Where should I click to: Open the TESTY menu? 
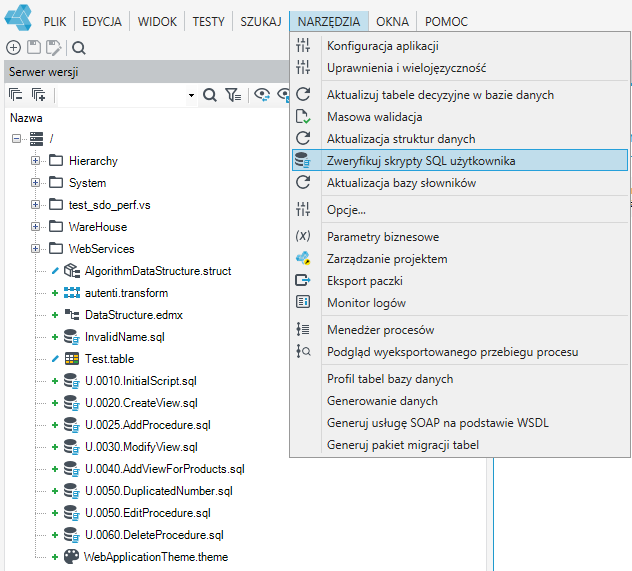point(208,21)
